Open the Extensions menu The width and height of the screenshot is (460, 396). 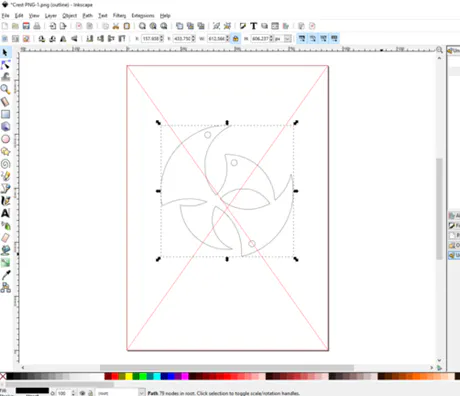(143, 15)
